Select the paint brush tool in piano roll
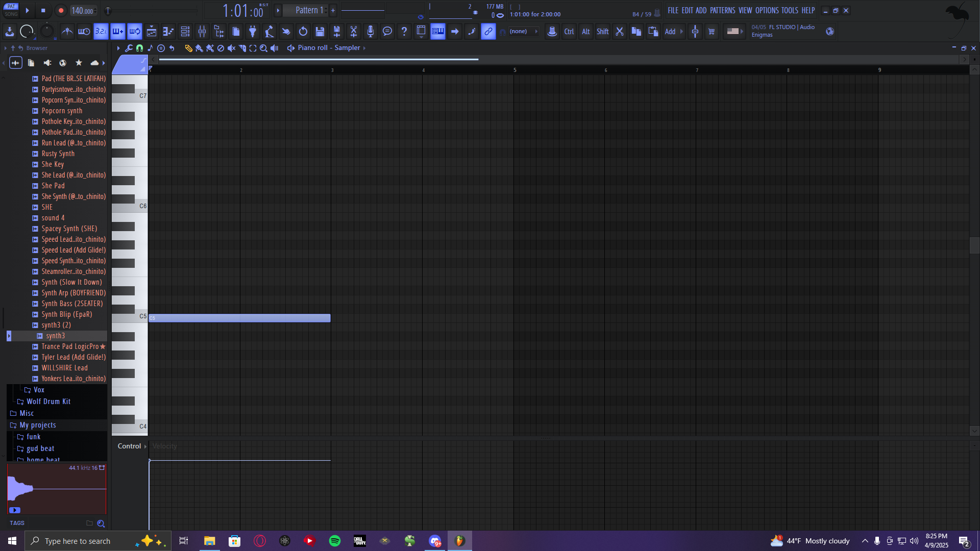The height and width of the screenshot is (551, 980). click(x=199, y=48)
